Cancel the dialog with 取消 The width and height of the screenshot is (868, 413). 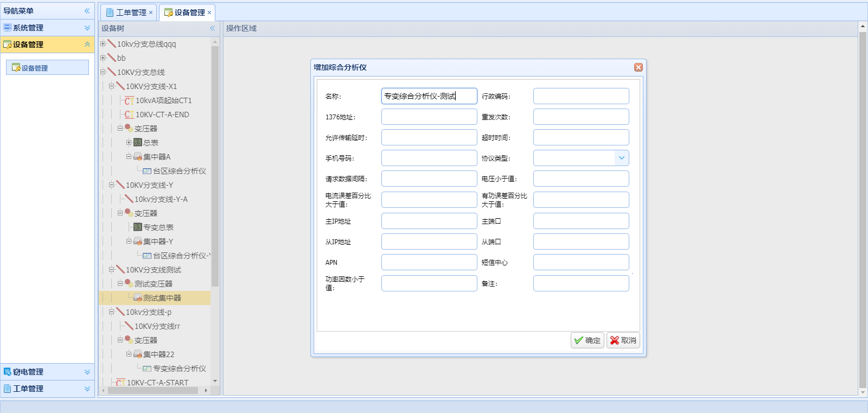click(623, 340)
